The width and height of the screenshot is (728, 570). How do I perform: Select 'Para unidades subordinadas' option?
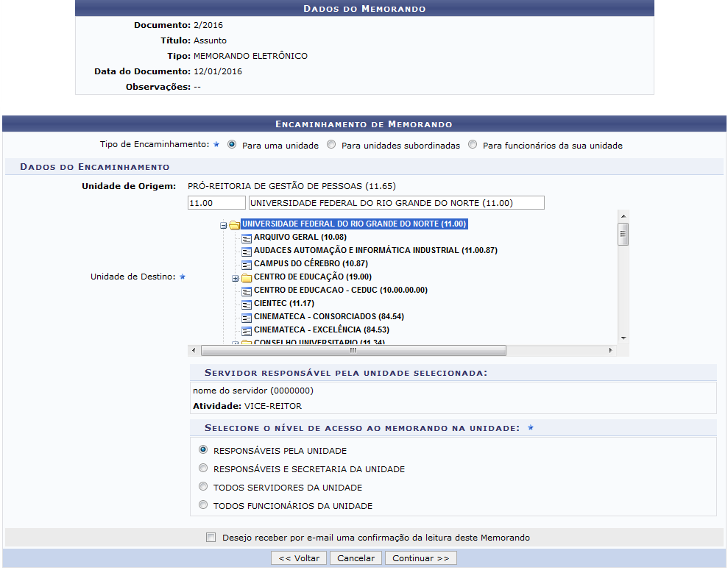[x=331, y=145]
